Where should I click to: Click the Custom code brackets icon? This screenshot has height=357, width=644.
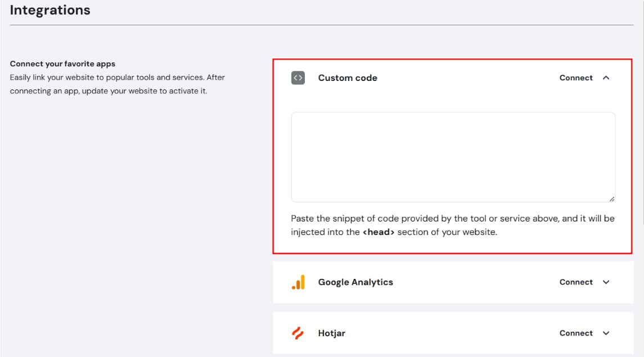[x=298, y=78]
